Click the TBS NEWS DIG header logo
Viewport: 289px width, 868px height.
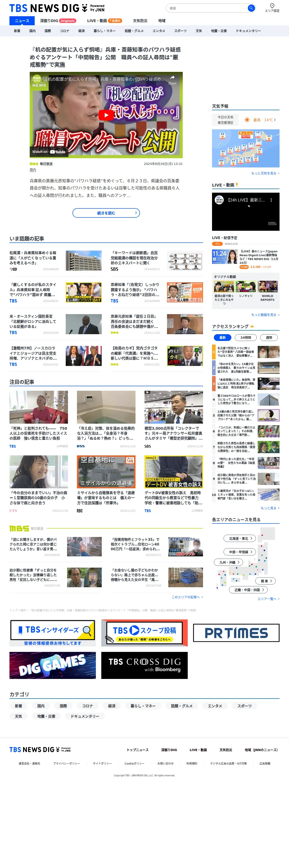[x=57, y=8]
